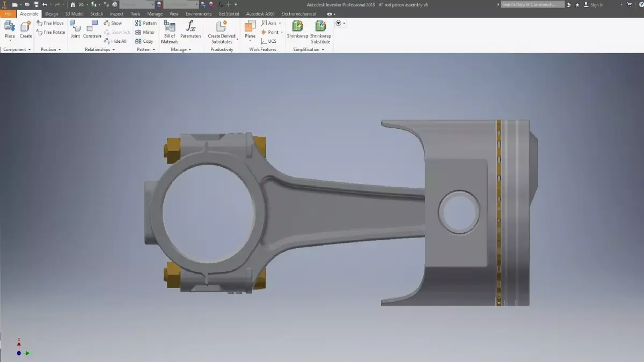This screenshot has height=362, width=644.
Task: Click the Shrinkwrap Substitute tool
Action: click(x=320, y=32)
